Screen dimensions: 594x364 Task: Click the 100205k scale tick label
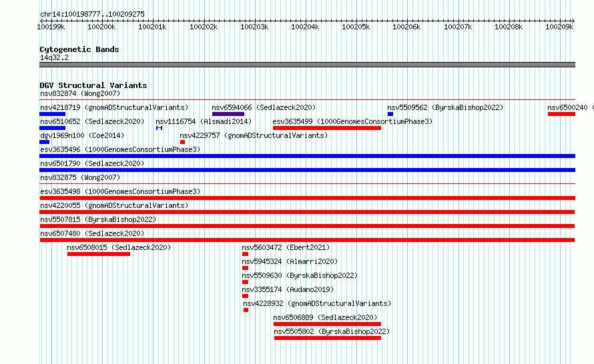pos(356,27)
